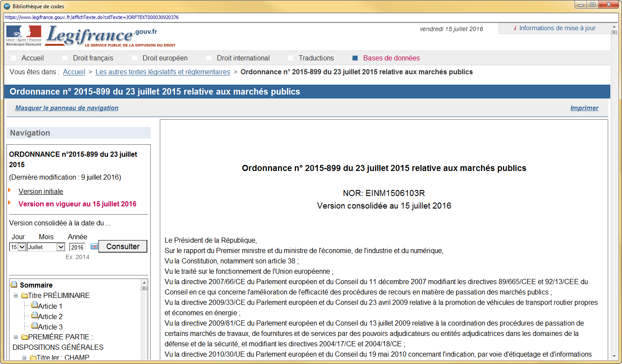Click the Sommaire document icon
This screenshot has height=364, width=622.
point(14,285)
